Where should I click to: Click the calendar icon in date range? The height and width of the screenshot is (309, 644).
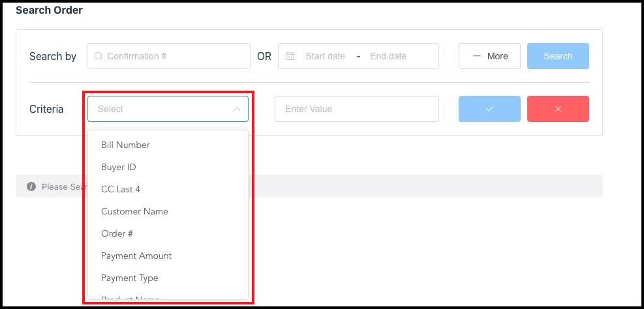[x=290, y=56]
